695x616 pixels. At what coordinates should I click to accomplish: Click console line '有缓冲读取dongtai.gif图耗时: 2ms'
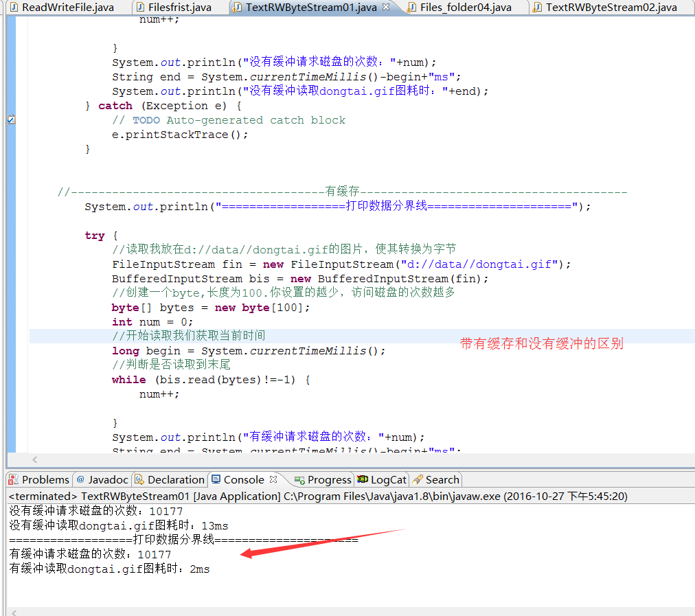[109, 569]
